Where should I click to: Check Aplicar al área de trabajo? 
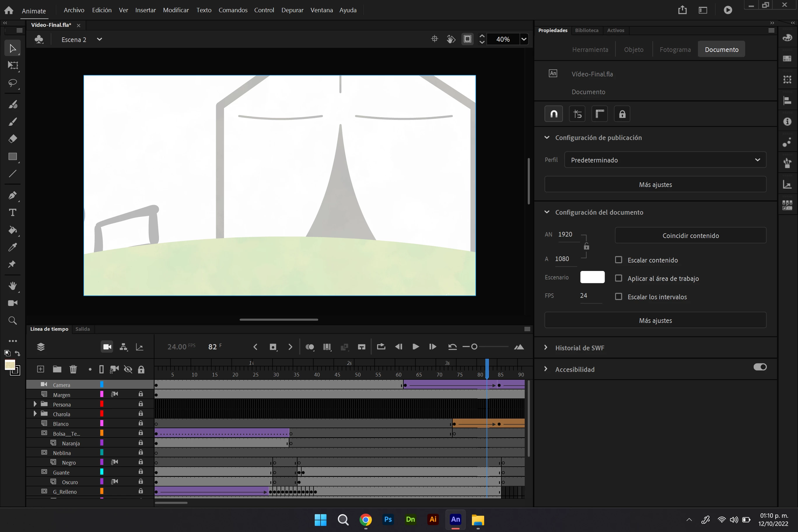coord(619,278)
